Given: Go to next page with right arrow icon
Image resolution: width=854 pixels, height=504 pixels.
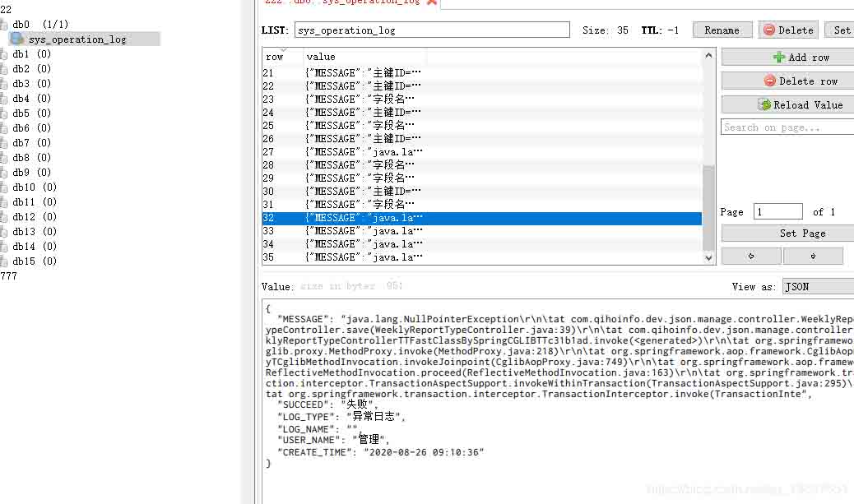Looking at the screenshot, I should pos(813,256).
